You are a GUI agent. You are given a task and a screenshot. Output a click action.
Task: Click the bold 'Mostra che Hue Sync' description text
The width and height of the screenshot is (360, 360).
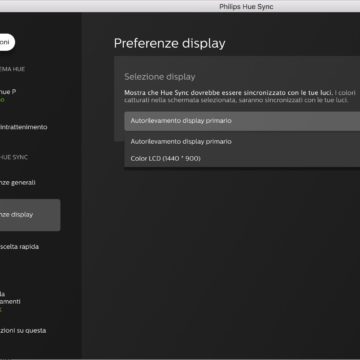pyautogui.click(x=228, y=93)
